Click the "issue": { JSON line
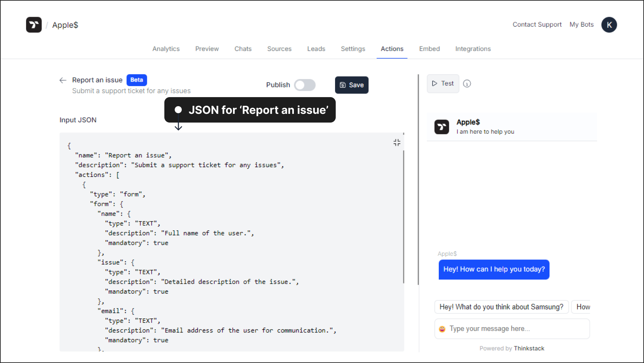Viewport: 644px width, 363px height. [116, 263]
